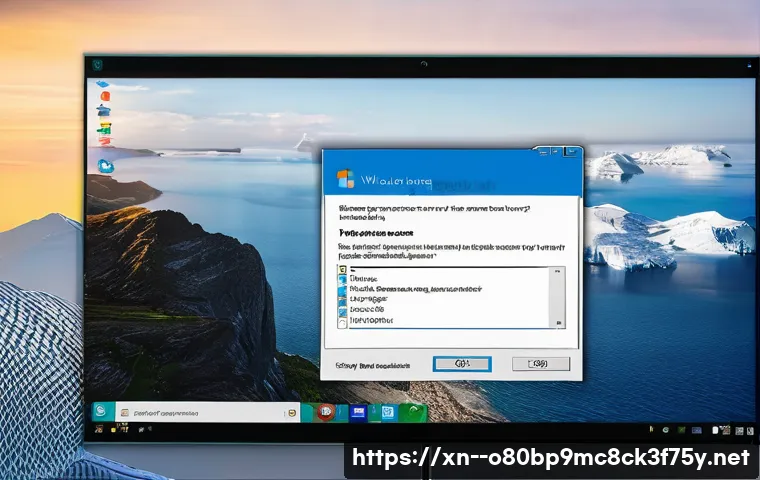The image size is (760, 480).
Task: Open the blue cloud-shaped desktop icon
Action: tap(105, 165)
